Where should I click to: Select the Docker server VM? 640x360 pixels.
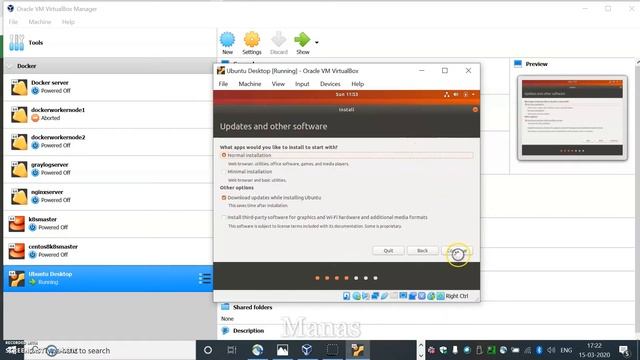tap(109, 87)
